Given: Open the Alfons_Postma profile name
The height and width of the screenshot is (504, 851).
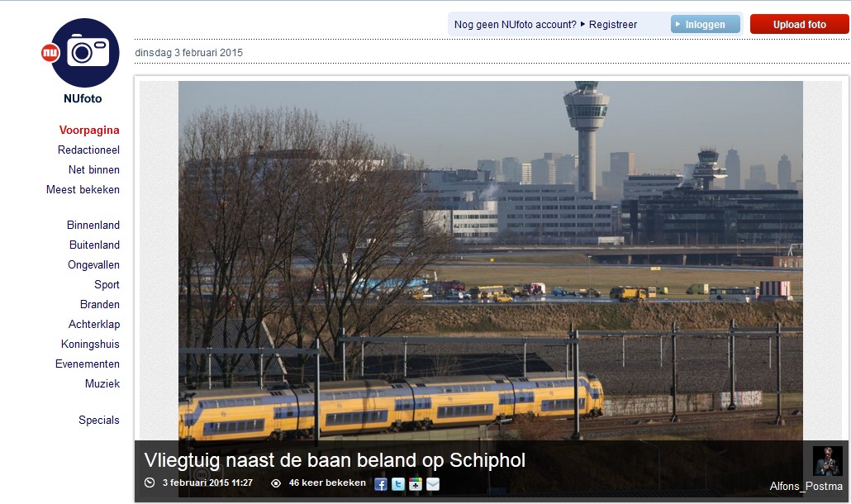Looking at the screenshot, I should 806,486.
